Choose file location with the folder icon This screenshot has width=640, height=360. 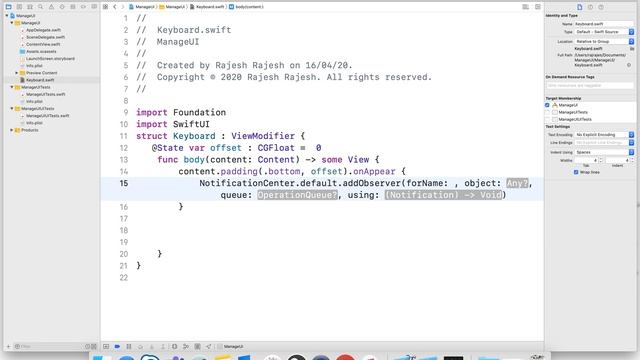(x=632, y=49)
